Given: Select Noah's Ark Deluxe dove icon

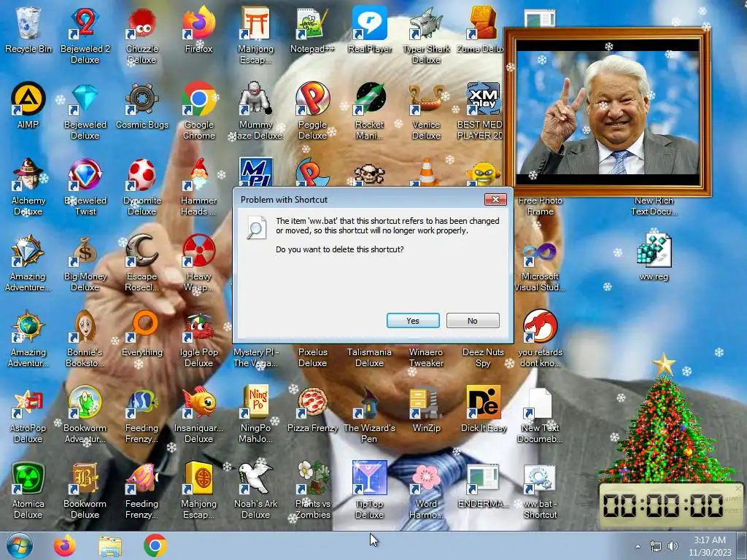Looking at the screenshot, I should 256,490.
